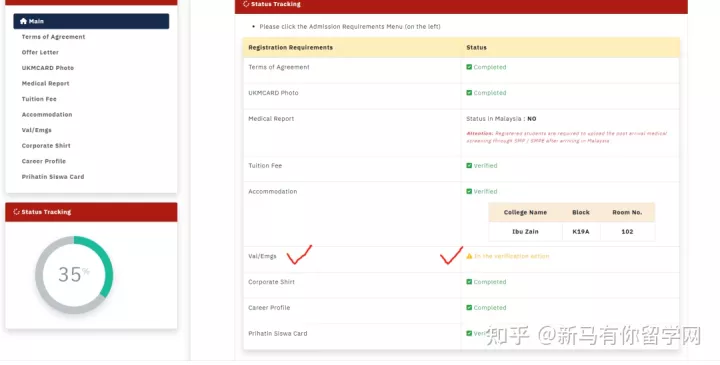Viewport: 720px width, 365px height.
Task: Click spinner icon in main Status Tracking header
Action: pos(246,4)
